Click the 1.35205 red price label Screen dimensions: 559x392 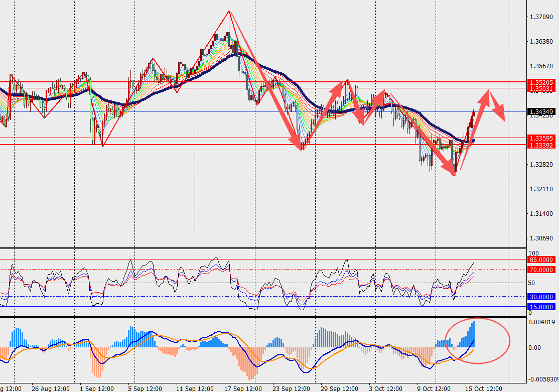tap(541, 82)
